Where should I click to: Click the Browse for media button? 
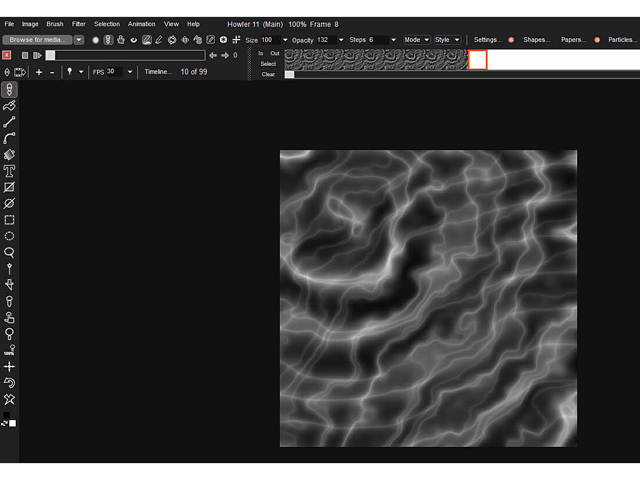36,40
